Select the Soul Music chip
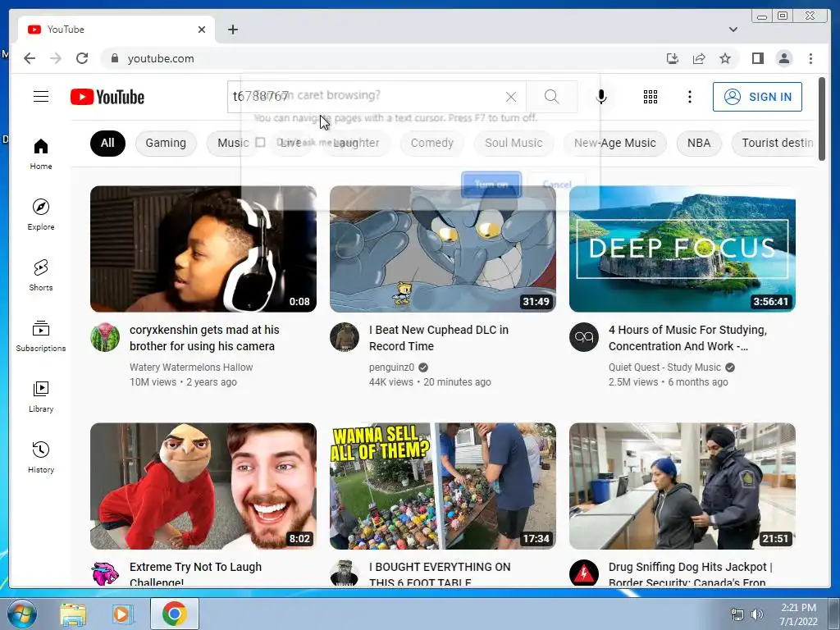Screen dimensions: 840x630 click(x=514, y=143)
